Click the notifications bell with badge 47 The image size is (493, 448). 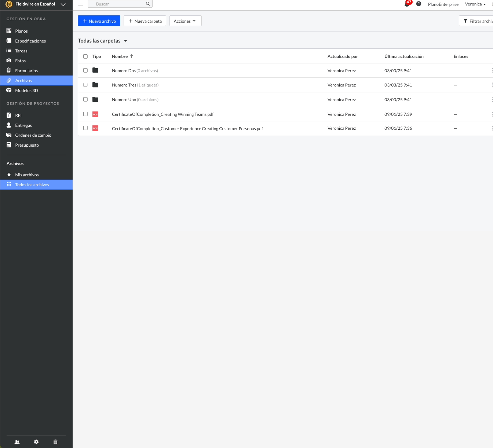tap(407, 4)
